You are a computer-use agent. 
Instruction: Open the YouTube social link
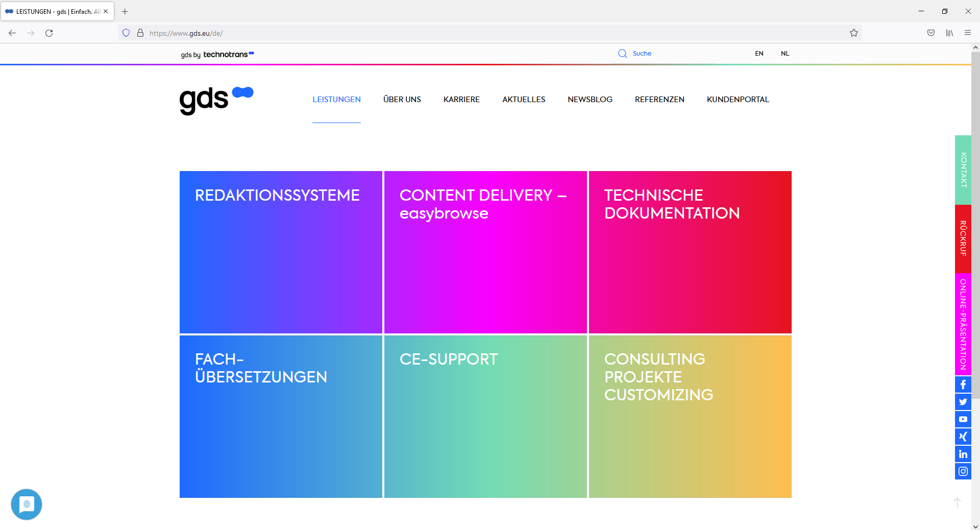click(963, 419)
